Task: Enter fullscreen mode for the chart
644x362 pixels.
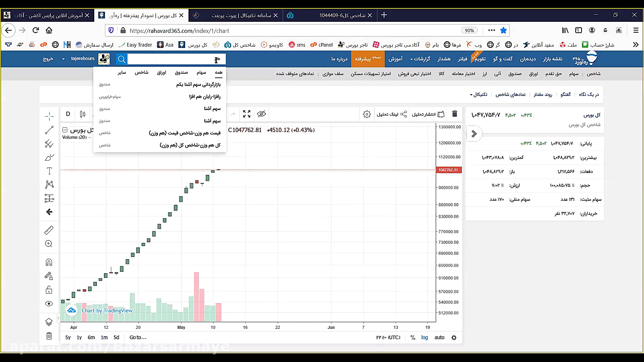Action: pos(247,114)
